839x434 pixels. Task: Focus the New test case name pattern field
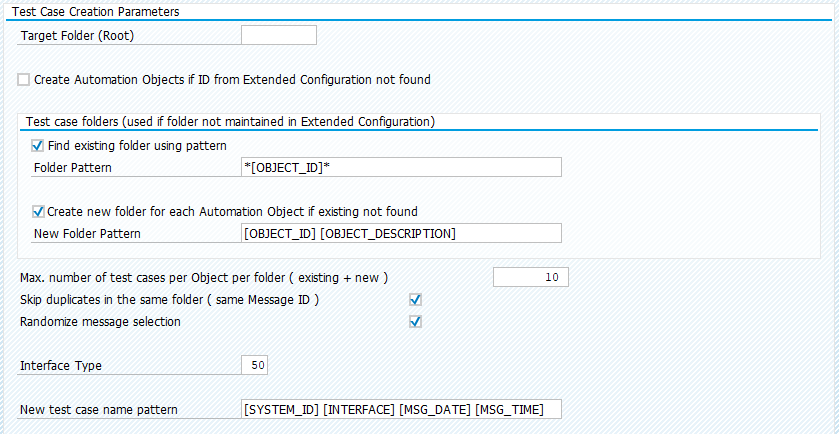click(401, 409)
